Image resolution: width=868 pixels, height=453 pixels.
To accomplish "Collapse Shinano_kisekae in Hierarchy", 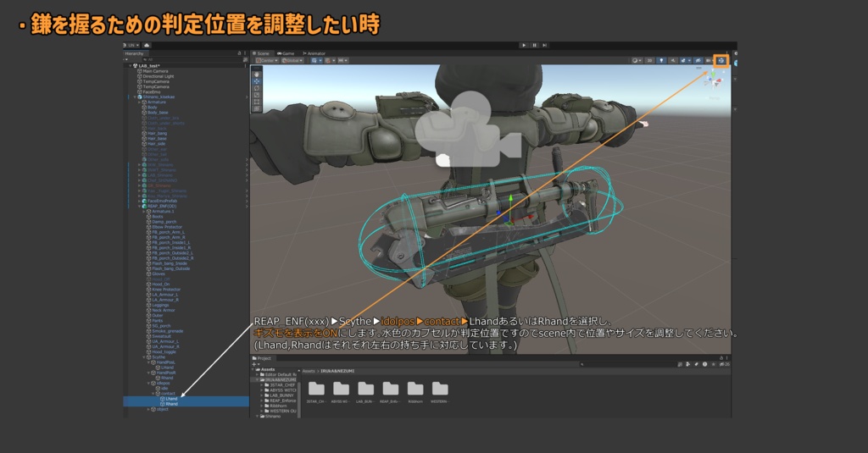I will [x=135, y=97].
